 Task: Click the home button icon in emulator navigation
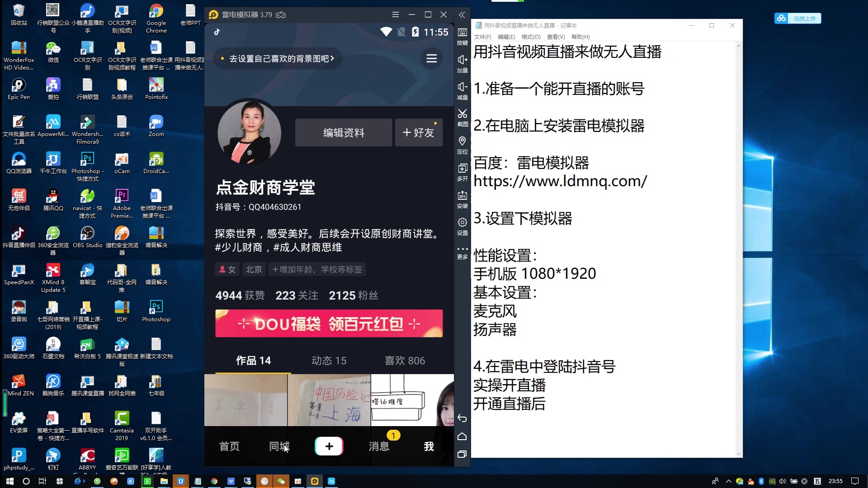pyautogui.click(x=462, y=436)
